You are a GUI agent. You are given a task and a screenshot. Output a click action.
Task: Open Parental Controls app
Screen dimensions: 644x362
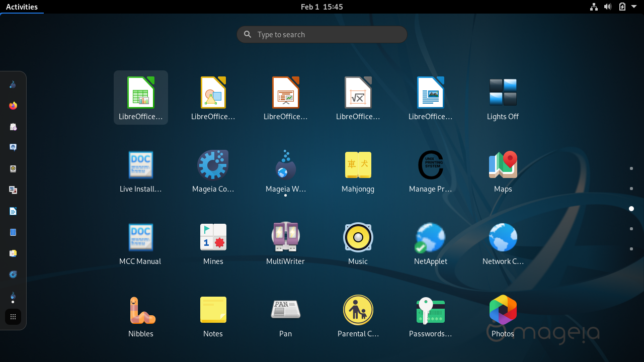pos(358,315)
